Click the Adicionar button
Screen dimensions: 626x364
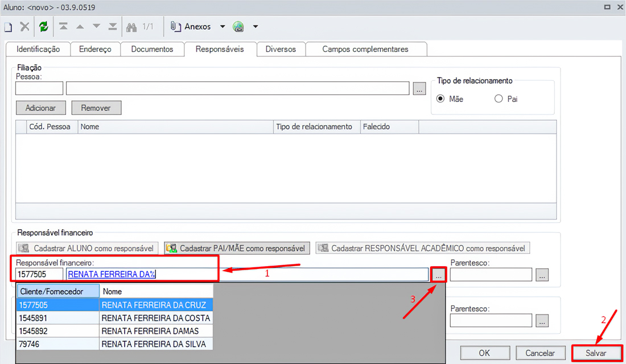click(x=40, y=108)
